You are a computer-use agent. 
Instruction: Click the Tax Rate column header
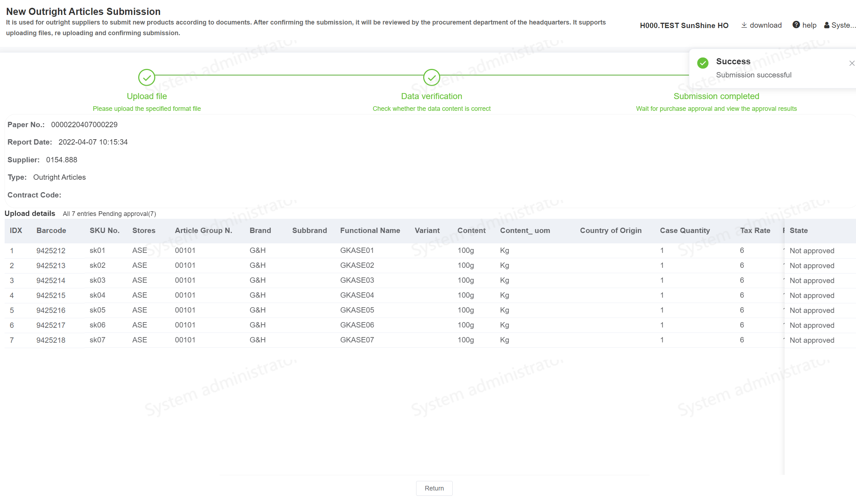click(755, 231)
